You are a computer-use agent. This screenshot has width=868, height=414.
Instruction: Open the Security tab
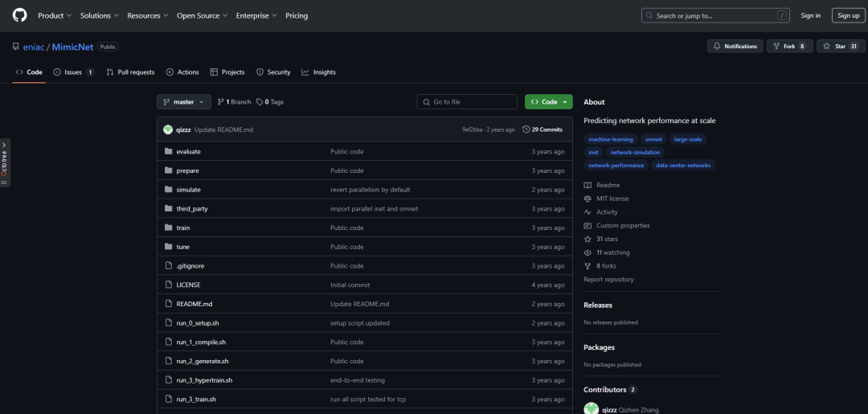coord(273,72)
